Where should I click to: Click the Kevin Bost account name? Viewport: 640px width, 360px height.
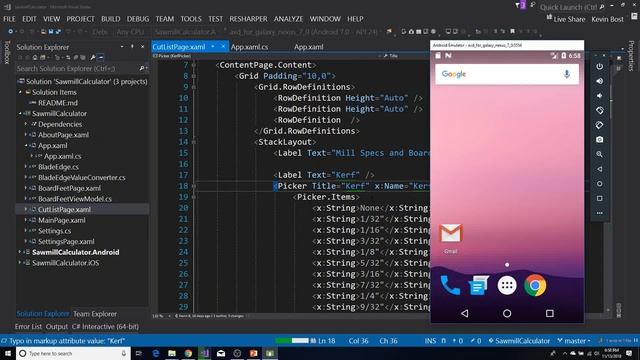(607, 19)
